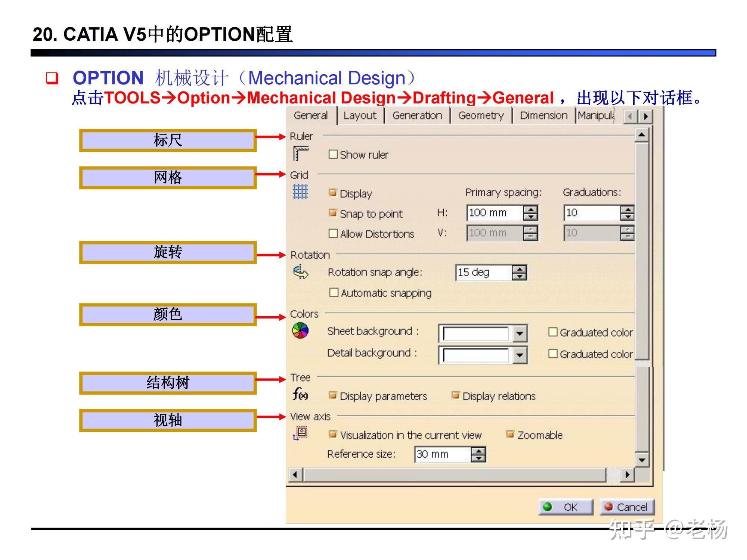Click the Tree f(x) icon
Image resolution: width=747 pixels, height=560 pixels.
click(300, 394)
